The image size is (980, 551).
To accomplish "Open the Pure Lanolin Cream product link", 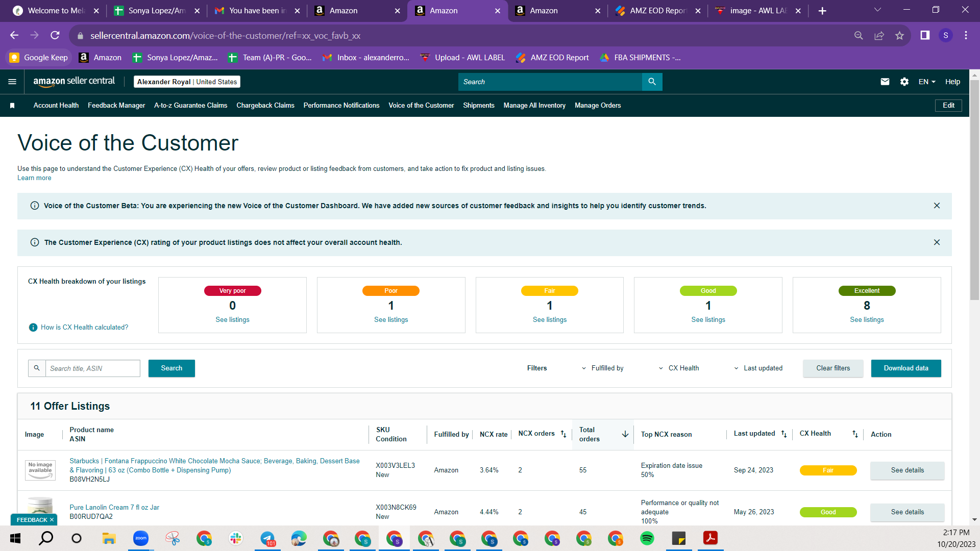I will tap(114, 508).
